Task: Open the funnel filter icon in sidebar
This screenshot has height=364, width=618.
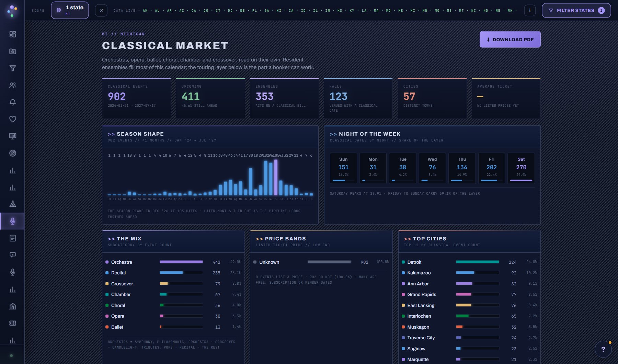Action: coord(13,68)
